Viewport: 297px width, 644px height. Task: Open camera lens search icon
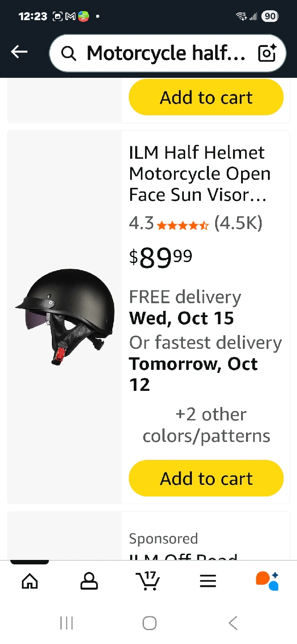click(x=267, y=53)
